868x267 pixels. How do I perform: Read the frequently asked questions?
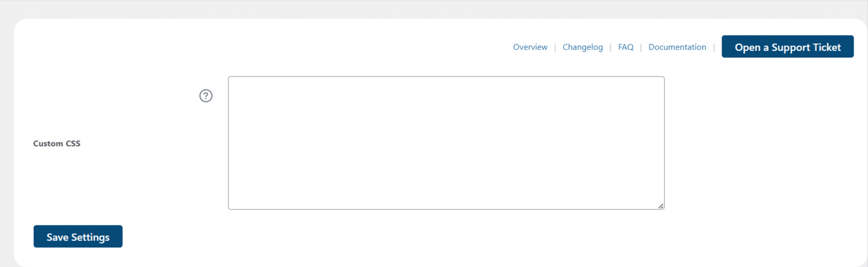point(626,47)
